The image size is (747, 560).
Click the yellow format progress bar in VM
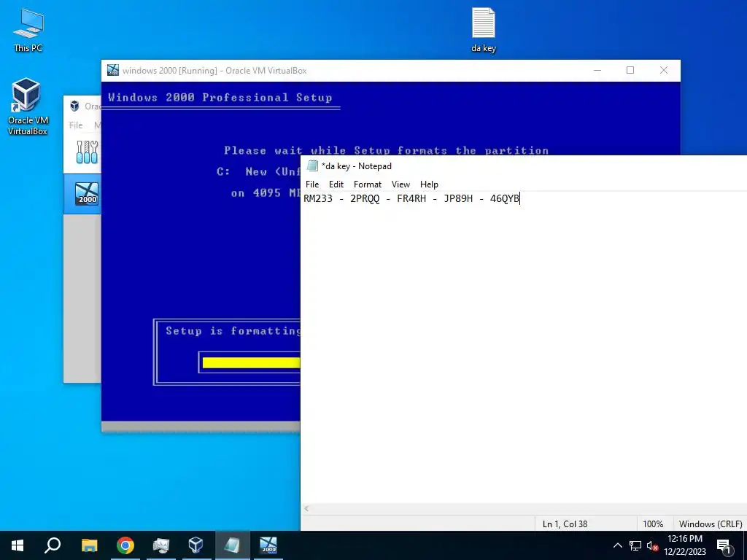click(x=251, y=363)
